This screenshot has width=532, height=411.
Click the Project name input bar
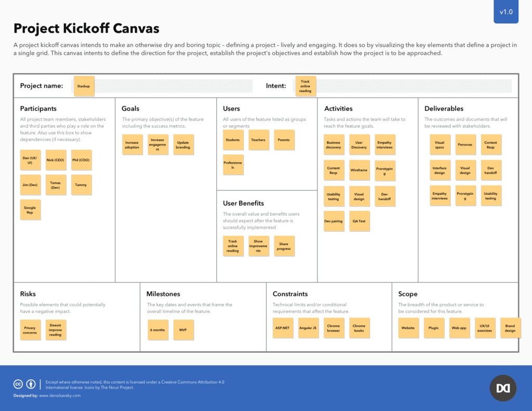point(171,86)
